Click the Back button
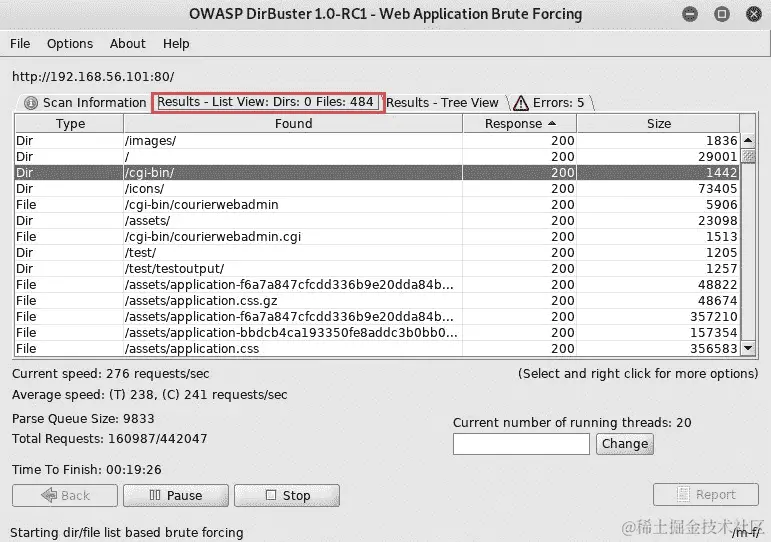This screenshot has height=542, width=771. 65,495
